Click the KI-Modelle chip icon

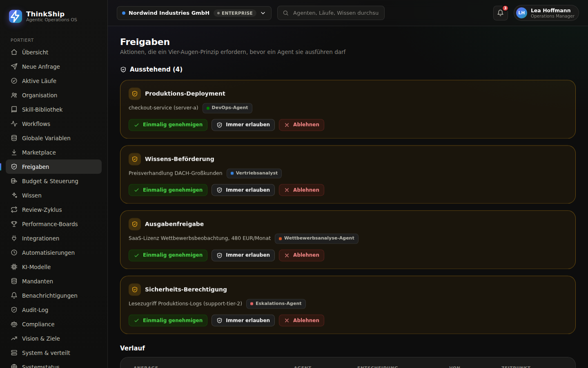coord(14,267)
